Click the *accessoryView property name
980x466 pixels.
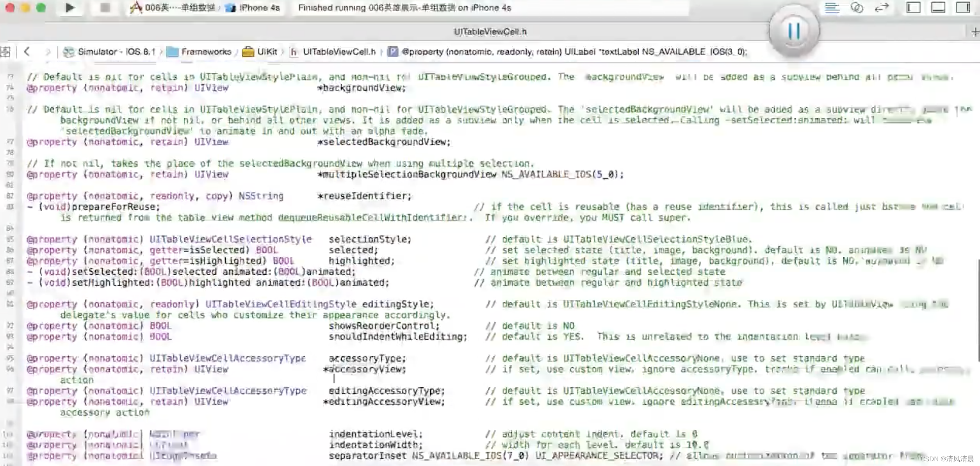tap(365, 369)
